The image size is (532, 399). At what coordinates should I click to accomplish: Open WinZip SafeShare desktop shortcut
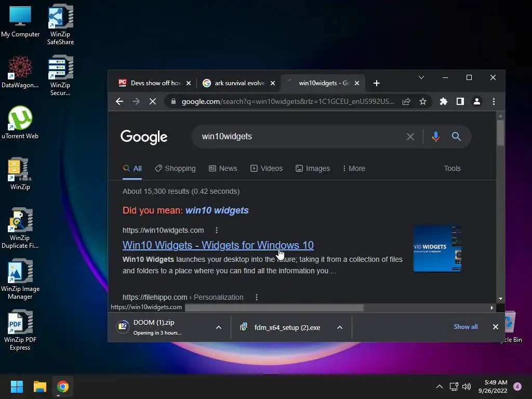tap(60, 24)
